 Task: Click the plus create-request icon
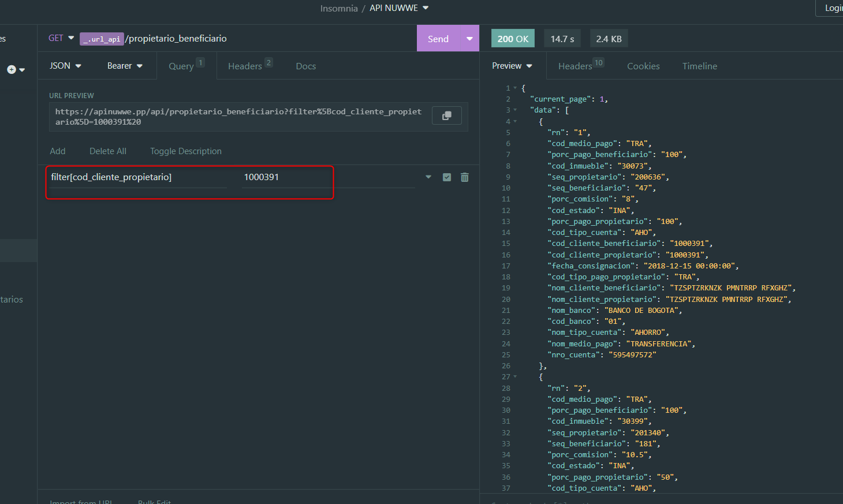click(12, 69)
